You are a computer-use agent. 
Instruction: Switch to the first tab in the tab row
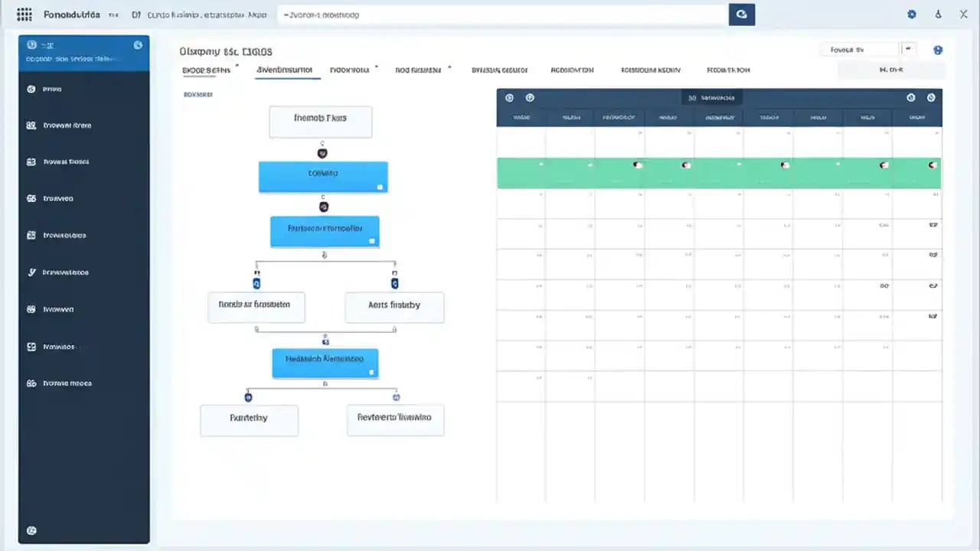(204, 70)
